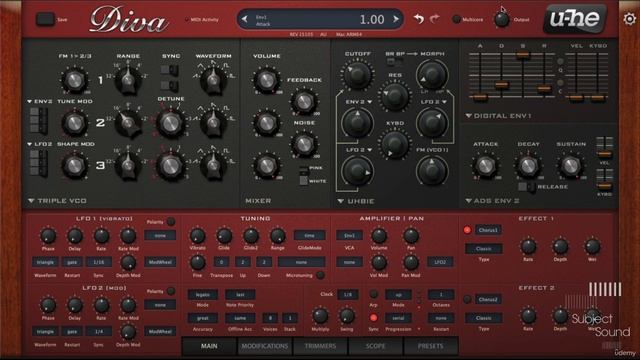
Task: Toggle the LFO 2 Polarity button
Action: [x=171, y=291]
